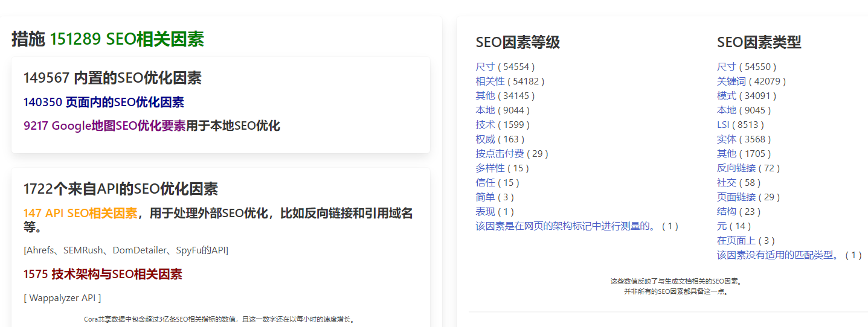The width and height of the screenshot is (868, 327).
Task: Click the count ( 1599 ) beside 技术
Action: [513, 125]
